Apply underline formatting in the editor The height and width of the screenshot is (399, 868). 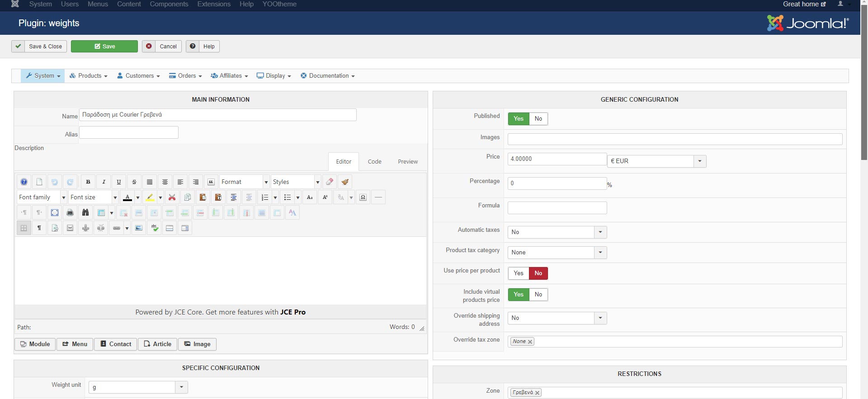(119, 182)
